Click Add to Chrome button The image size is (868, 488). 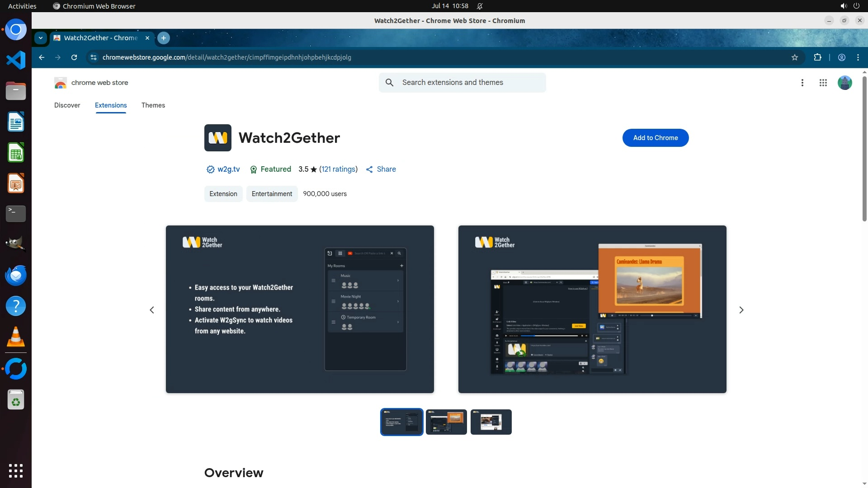coord(655,138)
